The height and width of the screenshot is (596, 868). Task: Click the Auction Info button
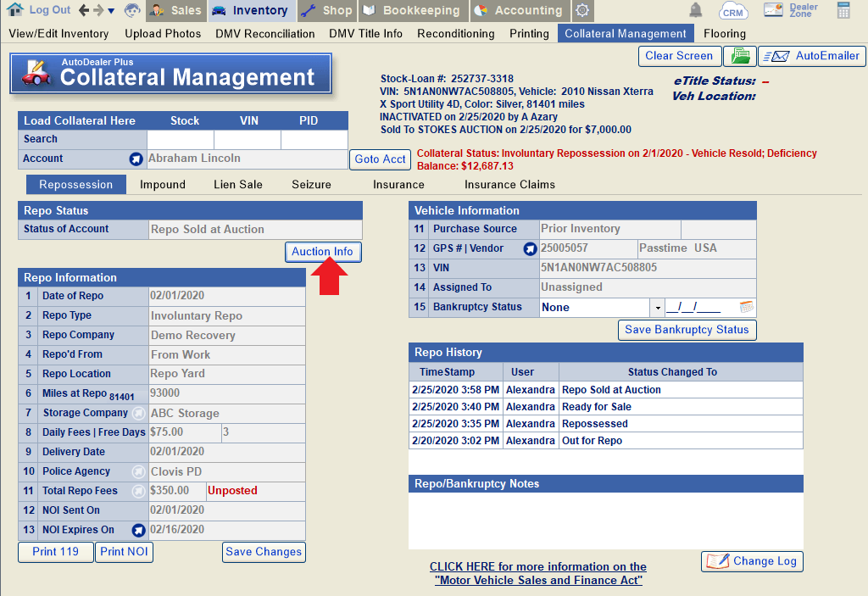pos(323,252)
